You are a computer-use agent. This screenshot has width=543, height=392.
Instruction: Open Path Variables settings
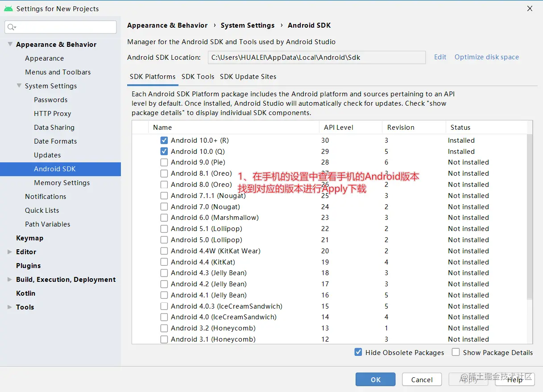(47, 224)
